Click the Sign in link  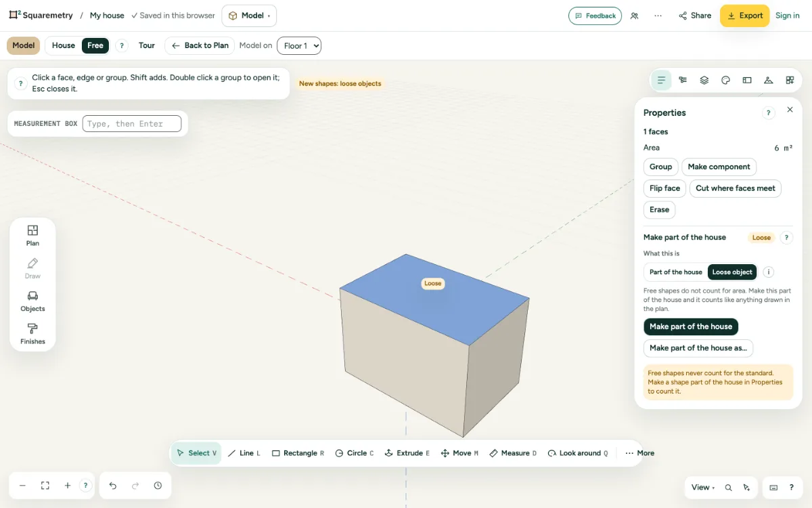pyautogui.click(x=788, y=16)
